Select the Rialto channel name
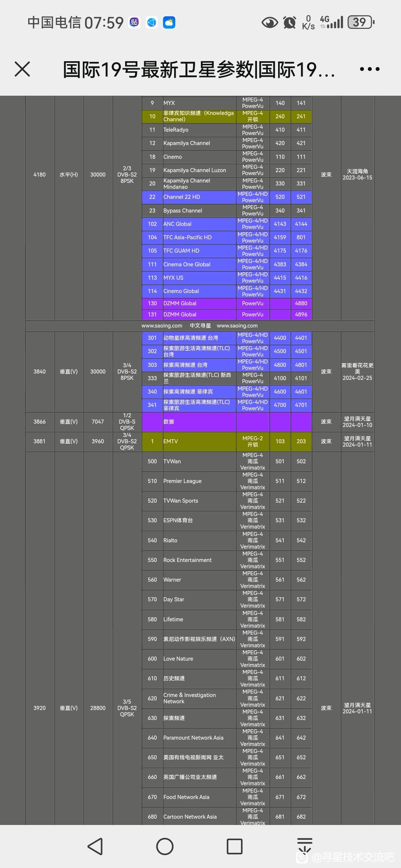401x868 pixels. (x=170, y=540)
